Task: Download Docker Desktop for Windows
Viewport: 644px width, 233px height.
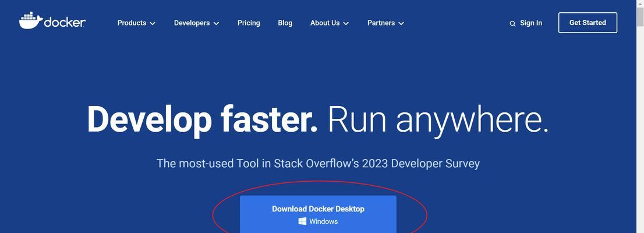Action: tap(318, 214)
